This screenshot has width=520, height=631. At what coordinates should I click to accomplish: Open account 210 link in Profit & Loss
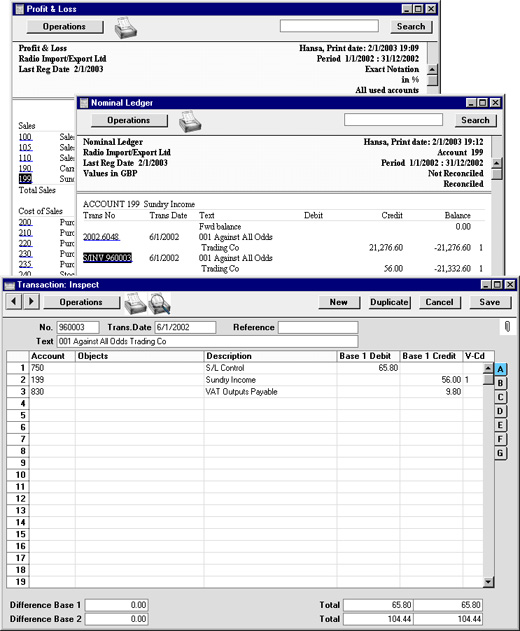click(25, 233)
